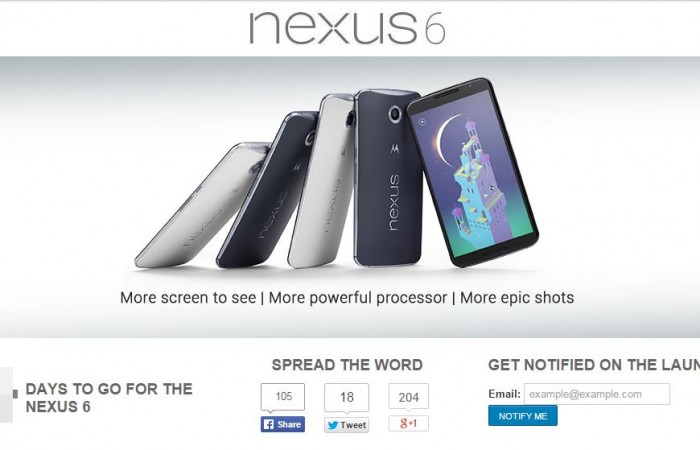Screen dimensions: 700x450
Task: Click the 'Days to go for the Nexus 6' text
Action: click(109, 397)
